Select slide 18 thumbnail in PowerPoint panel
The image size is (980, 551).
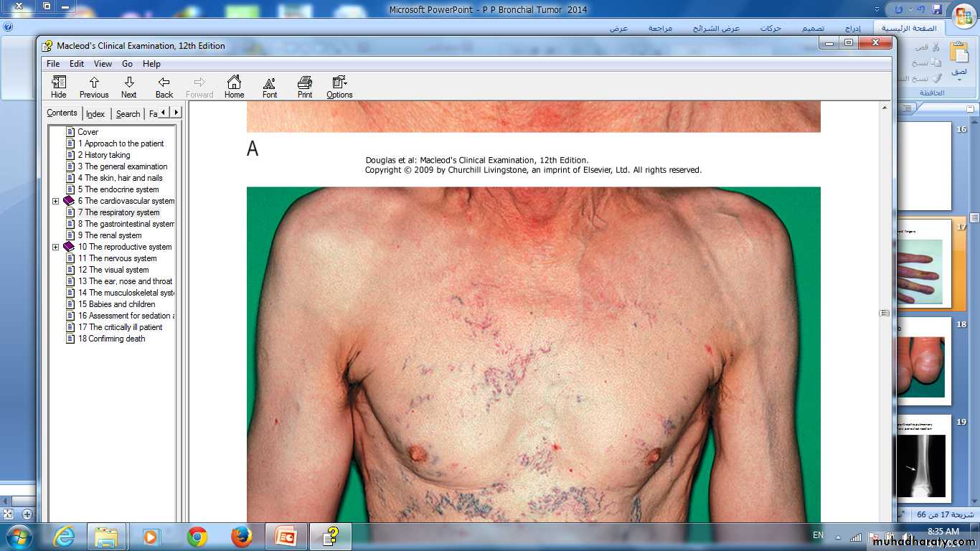click(923, 362)
